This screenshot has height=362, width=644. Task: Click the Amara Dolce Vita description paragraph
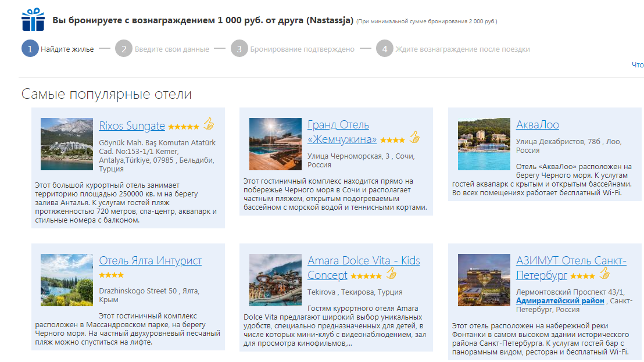click(x=335, y=325)
